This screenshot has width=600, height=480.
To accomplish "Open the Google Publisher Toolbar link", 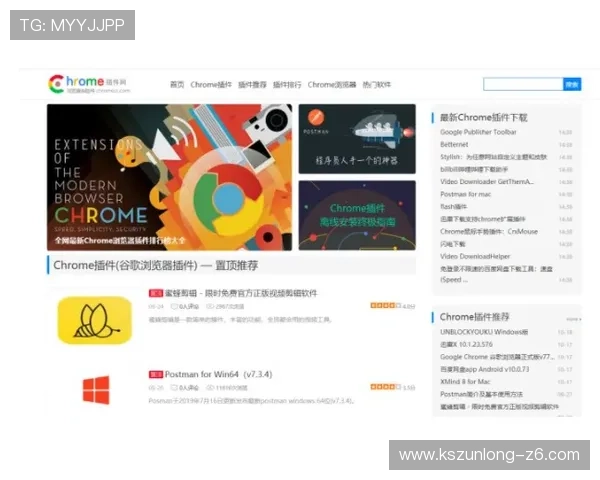I will [478, 132].
